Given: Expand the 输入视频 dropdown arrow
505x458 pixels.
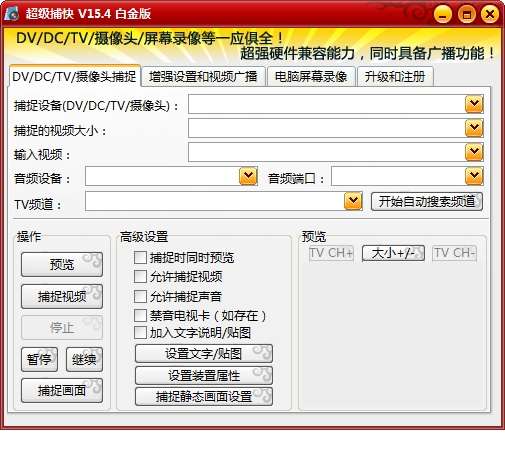Looking at the screenshot, I should [474, 152].
